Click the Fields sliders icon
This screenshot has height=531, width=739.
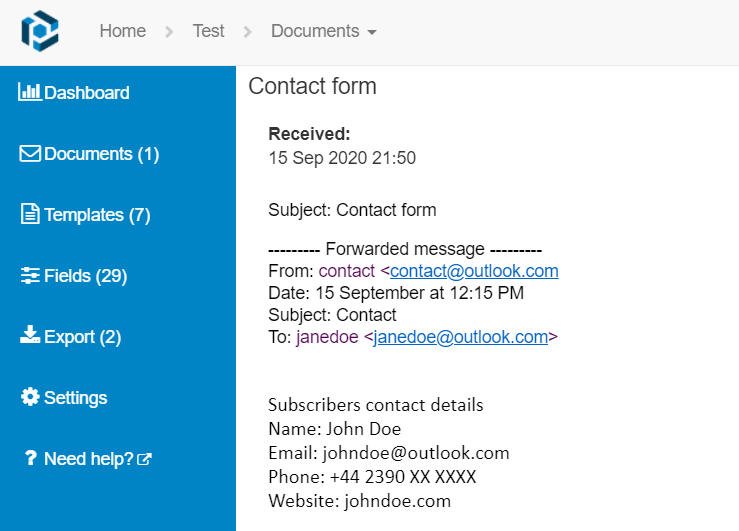30,276
